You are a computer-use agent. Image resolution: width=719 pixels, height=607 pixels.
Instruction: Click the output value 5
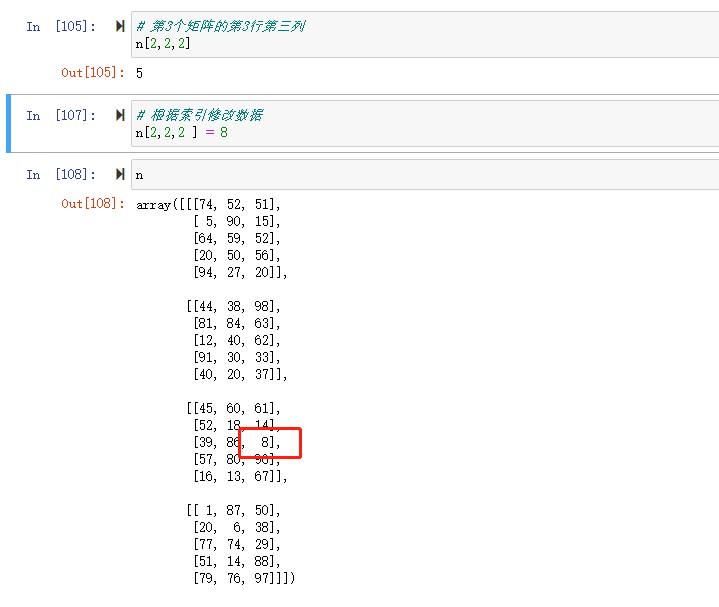(140, 73)
